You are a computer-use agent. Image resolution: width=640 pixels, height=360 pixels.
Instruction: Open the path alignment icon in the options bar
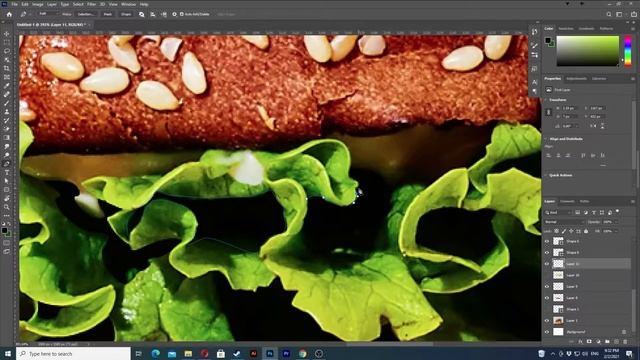pyautogui.click(x=153, y=14)
